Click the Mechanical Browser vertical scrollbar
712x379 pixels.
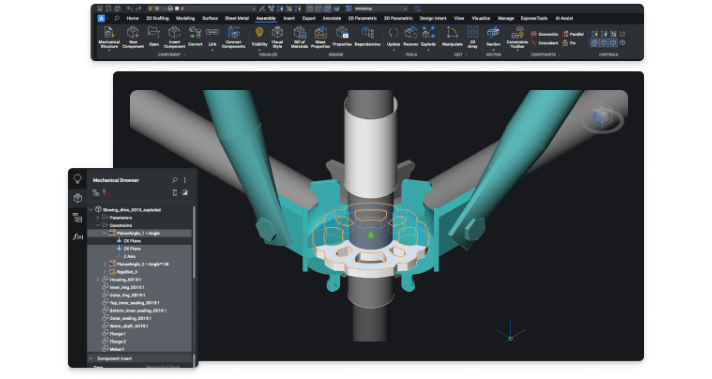tap(194, 243)
